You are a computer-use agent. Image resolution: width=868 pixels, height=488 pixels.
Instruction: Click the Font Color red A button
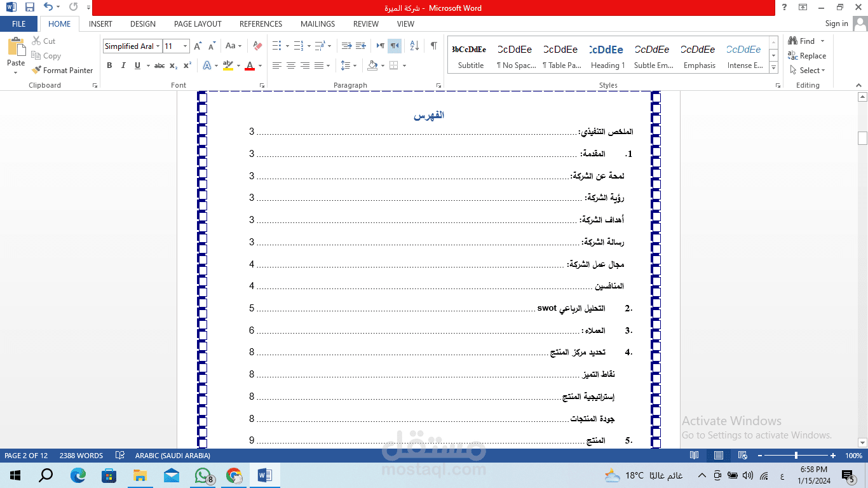tap(250, 65)
